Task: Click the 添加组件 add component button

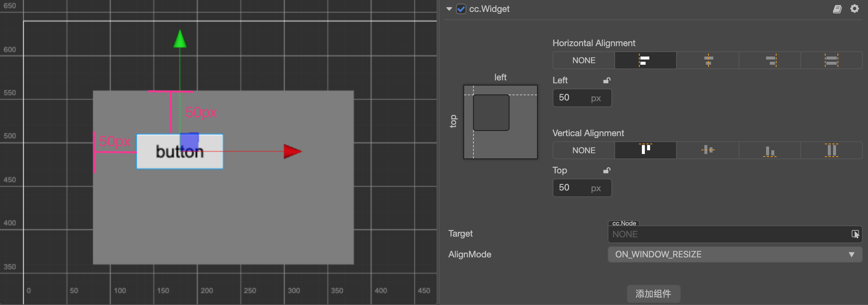Action: (x=653, y=294)
